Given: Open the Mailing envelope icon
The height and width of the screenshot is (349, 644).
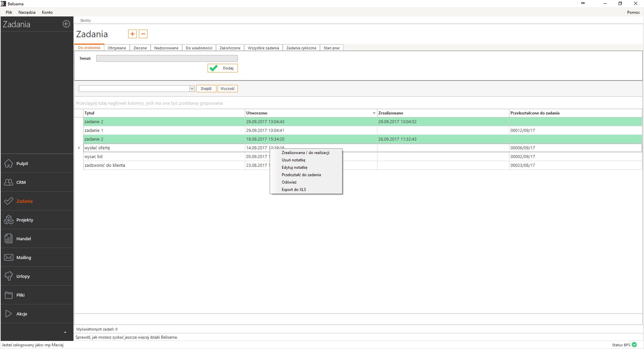Looking at the screenshot, I should coord(9,257).
